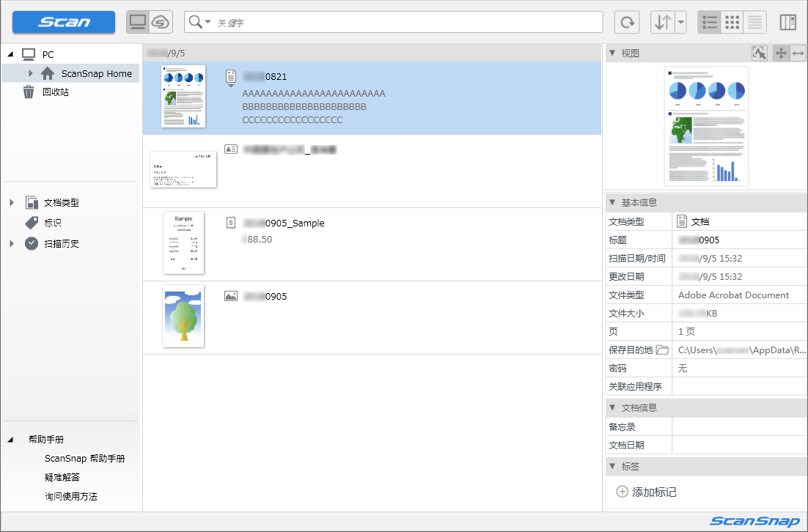Image resolution: width=808 pixels, height=532 pixels.
Task: Click the refresh icon button
Action: [x=627, y=22]
